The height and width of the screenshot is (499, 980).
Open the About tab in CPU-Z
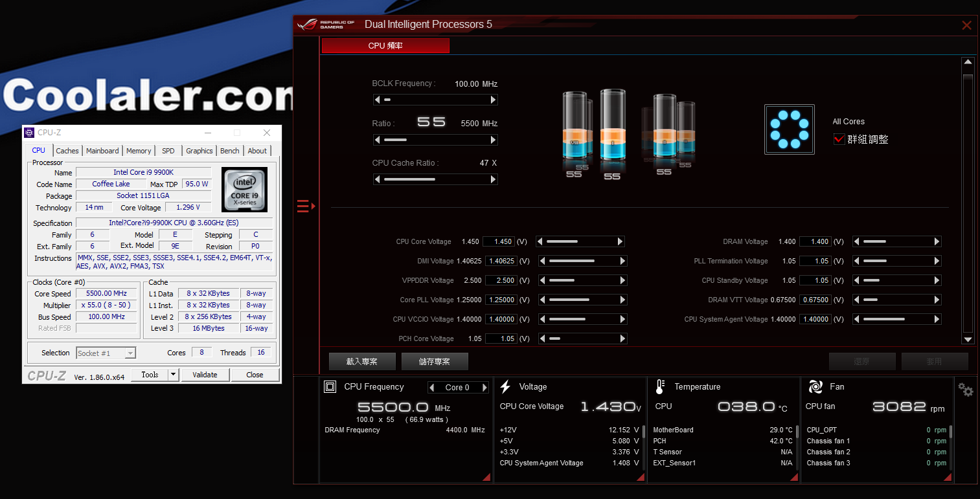(257, 151)
